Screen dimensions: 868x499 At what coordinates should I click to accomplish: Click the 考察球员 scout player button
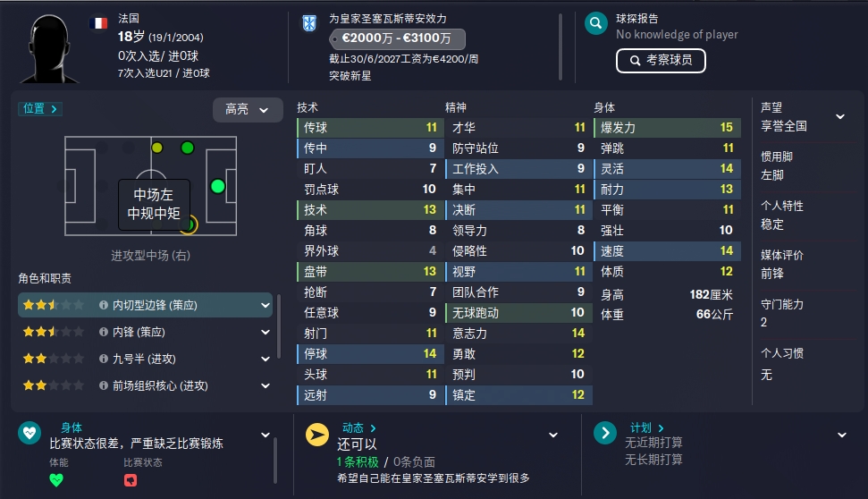[x=661, y=61]
